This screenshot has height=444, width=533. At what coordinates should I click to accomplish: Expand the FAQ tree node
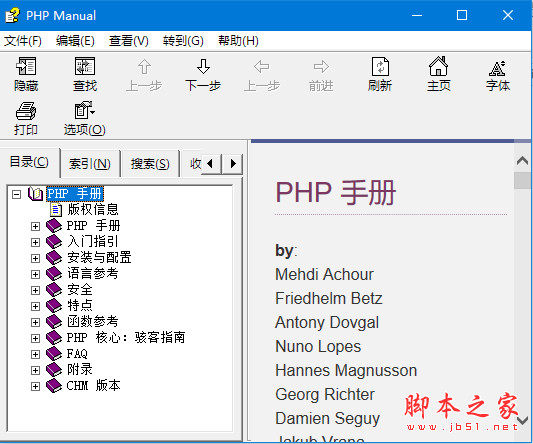coord(35,355)
